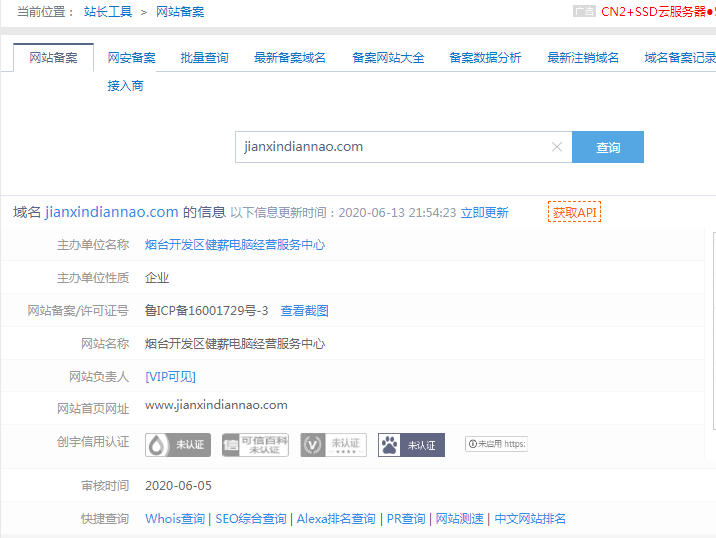
Task: Click the 站长工具 breadcrumb link
Action: point(109,12)
